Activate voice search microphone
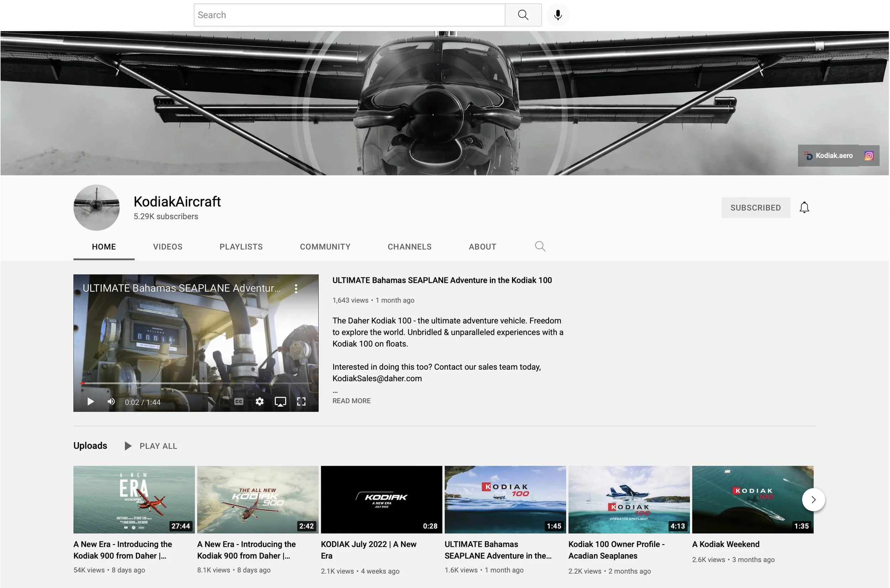Image resolution: width=890 pixels, height=588 pixels. tap(558, 15)
